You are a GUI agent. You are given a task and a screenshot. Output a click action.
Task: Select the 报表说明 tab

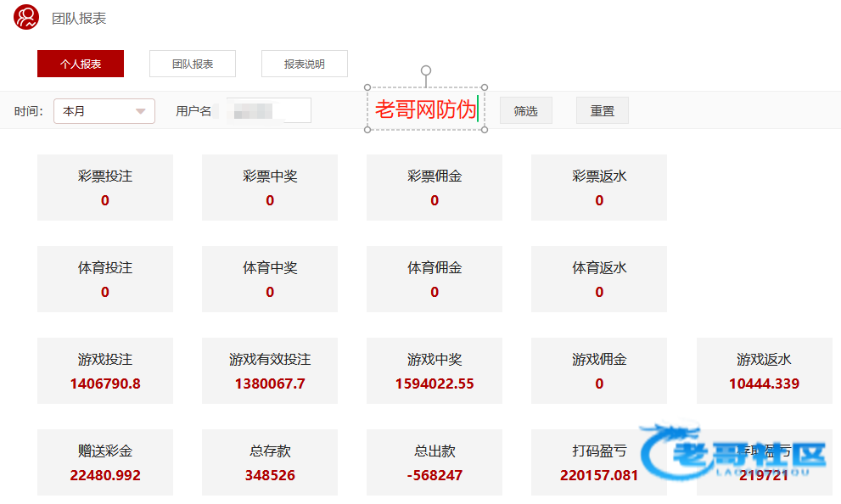305,64
